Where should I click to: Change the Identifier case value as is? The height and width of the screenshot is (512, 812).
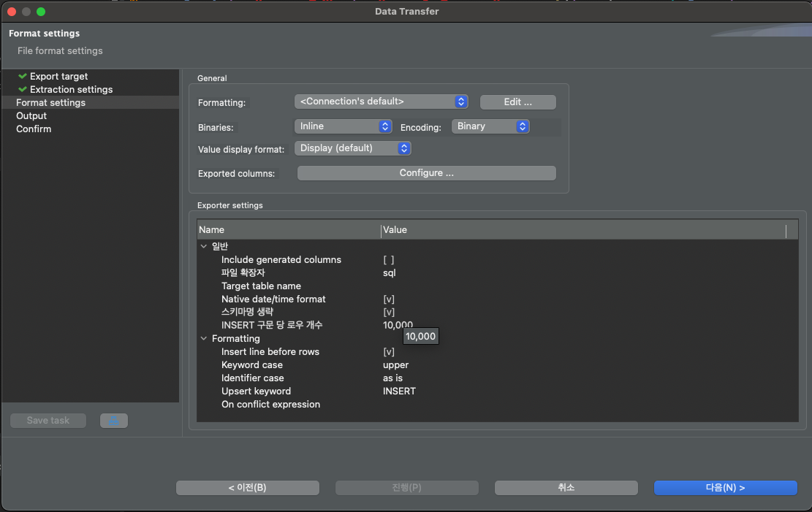pyautogui.click(x=392, y=378)
